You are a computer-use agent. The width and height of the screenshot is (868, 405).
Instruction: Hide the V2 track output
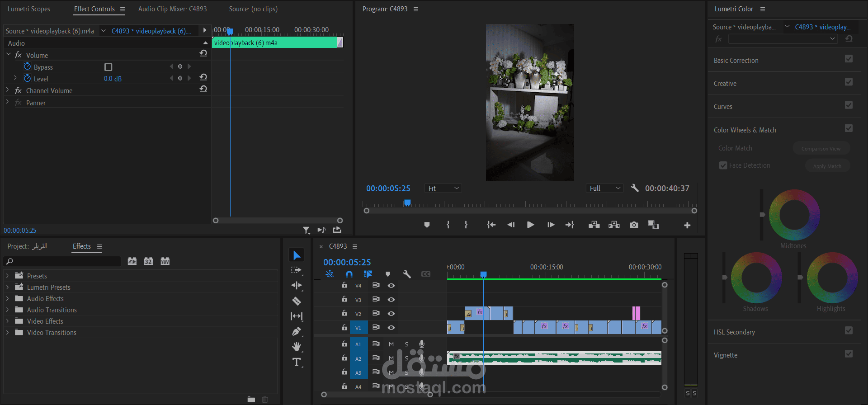(x=392, y=313)
